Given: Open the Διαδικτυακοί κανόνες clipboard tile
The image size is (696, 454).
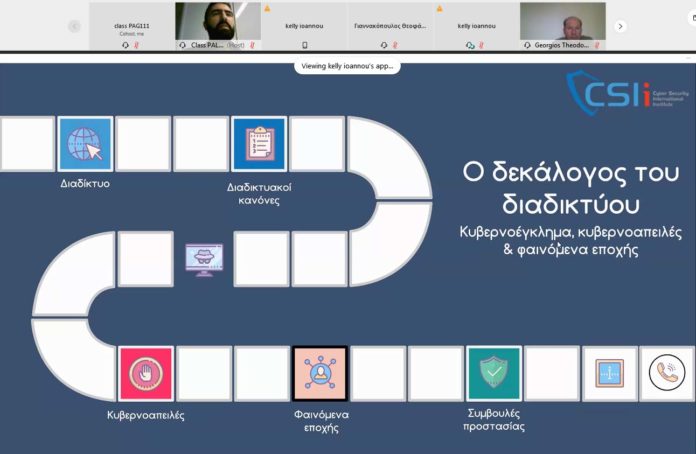Looking at the screenshot, I should [259, 143].
